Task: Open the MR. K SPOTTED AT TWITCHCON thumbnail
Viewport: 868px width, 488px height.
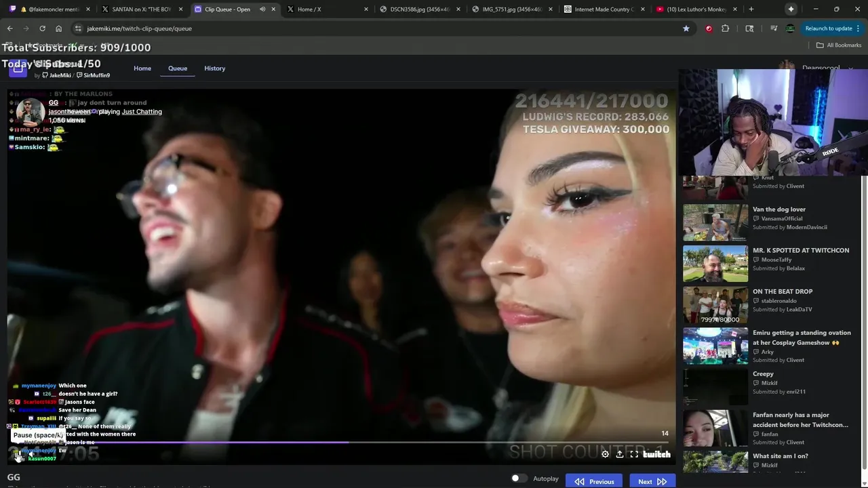Action: (x=715, y=264)
